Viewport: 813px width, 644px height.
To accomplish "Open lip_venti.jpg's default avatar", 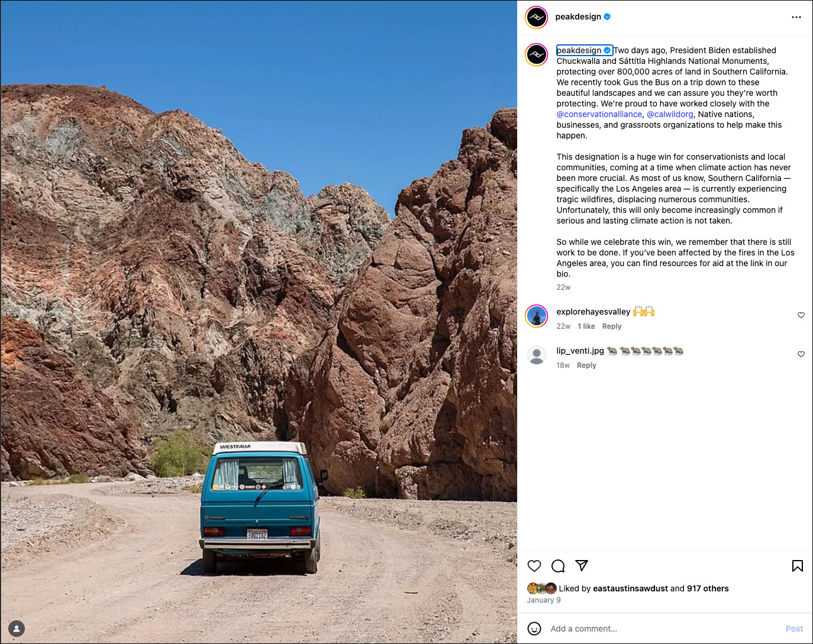I will 537,355.
